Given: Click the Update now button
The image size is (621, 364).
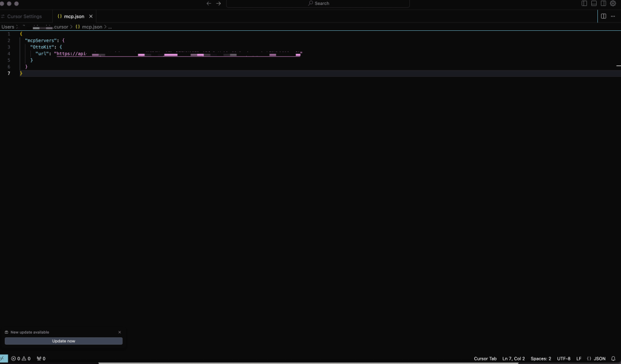Looking at the screenshot, I should tap(64, 341).
